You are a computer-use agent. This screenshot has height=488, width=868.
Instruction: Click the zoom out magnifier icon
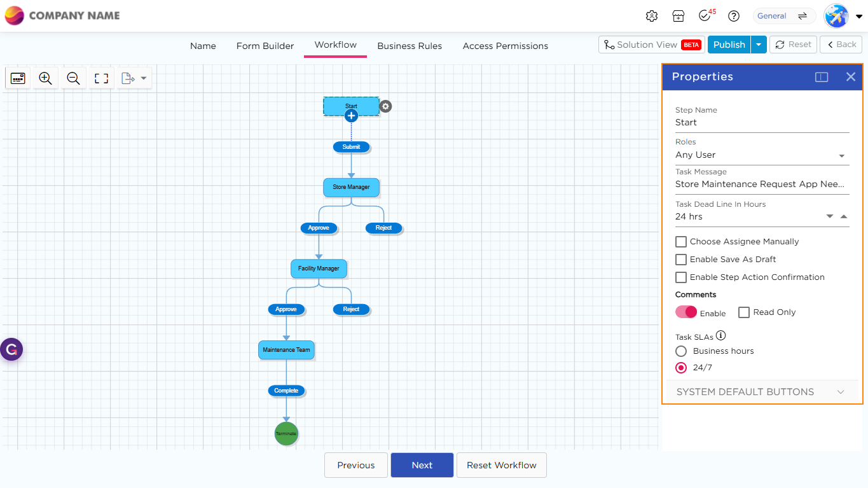coord(73,78)
